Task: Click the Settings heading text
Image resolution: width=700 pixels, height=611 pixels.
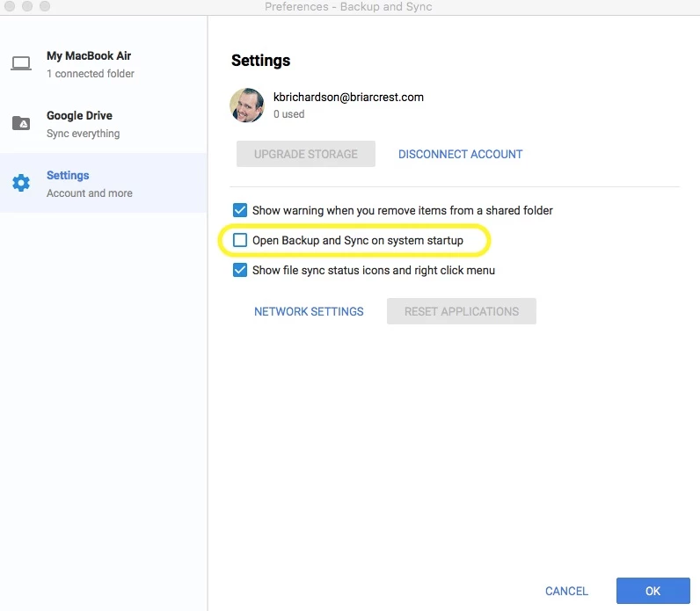Action: tap(260, 61)
